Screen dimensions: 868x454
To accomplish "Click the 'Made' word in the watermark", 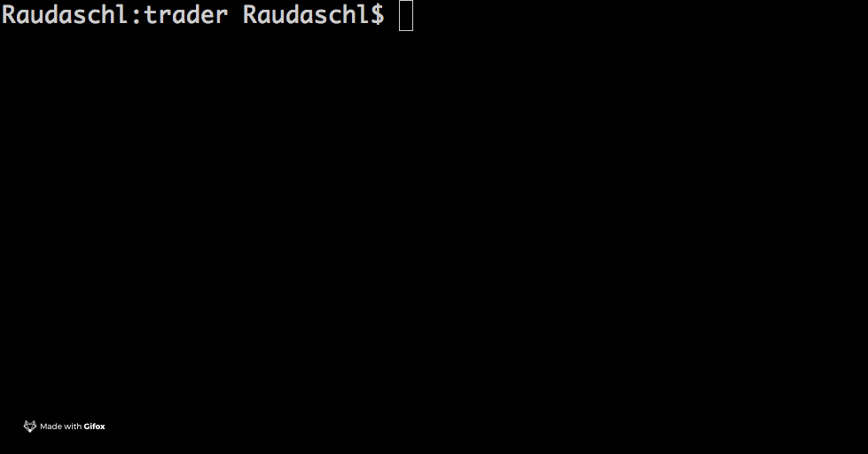I will point(51,427).
